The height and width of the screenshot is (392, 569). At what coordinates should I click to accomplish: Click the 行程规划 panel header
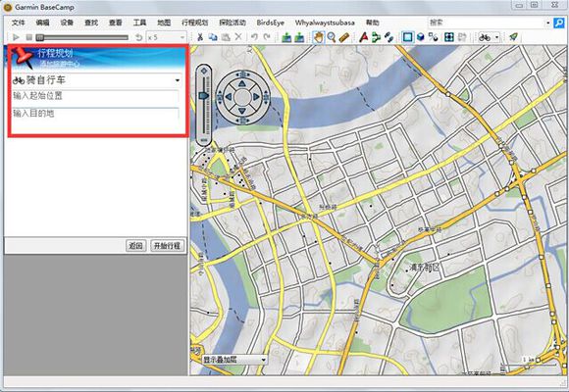click(x=96, y=58)
